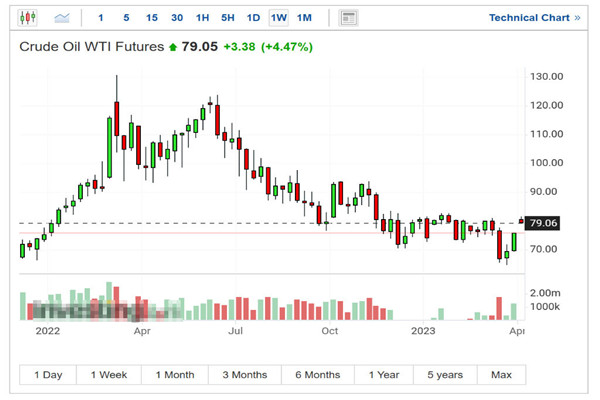600x400 pixels.
Task: Click the 2.00m volume axis label
Action: click(x=545, y=293)
